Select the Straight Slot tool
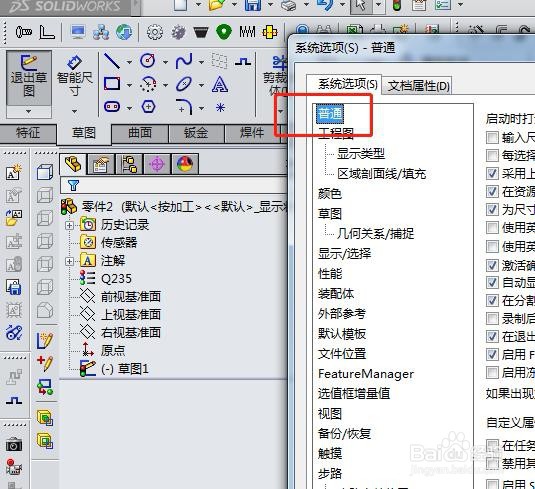535x489 pixels. click(112, 107)
